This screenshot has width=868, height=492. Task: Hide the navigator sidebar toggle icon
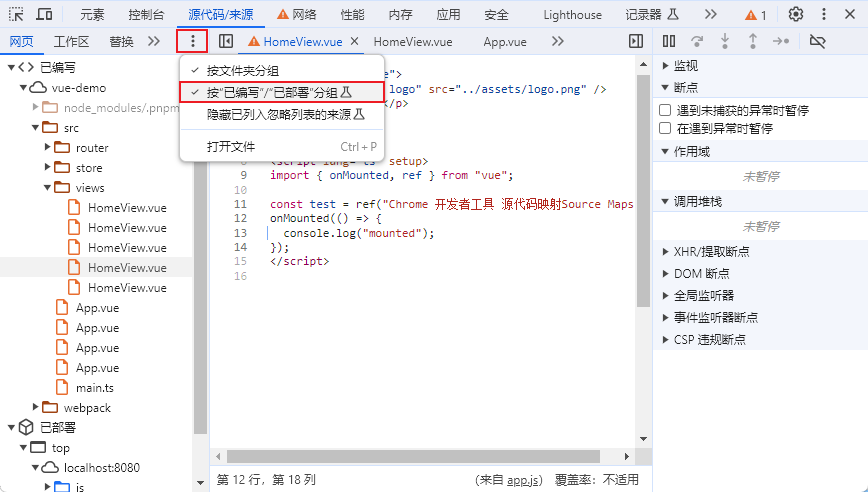[226, 41]
